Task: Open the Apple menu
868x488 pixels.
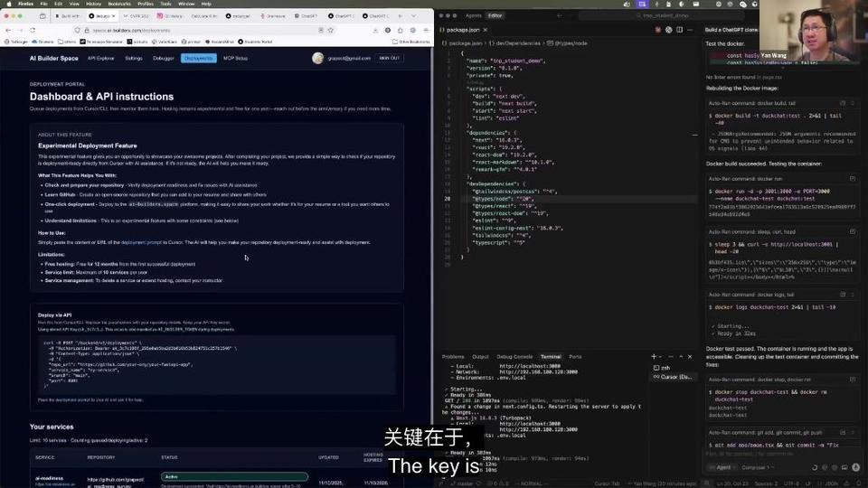Action: click(x=8, y=4)
